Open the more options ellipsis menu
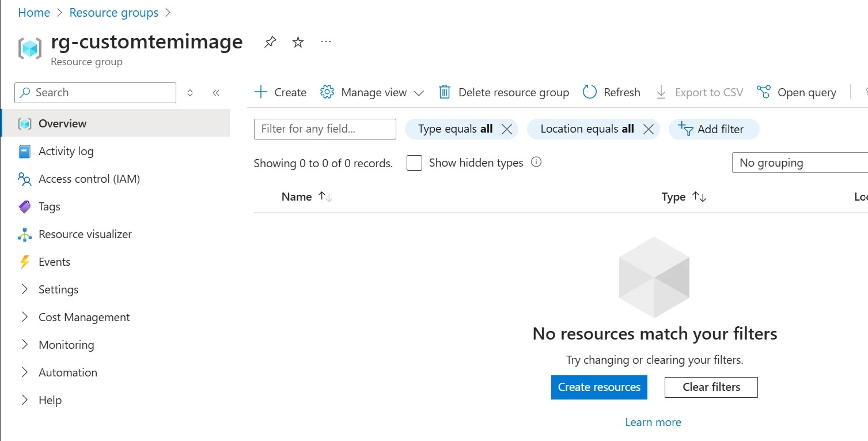 pyautogui.click(x=326, y=42)
